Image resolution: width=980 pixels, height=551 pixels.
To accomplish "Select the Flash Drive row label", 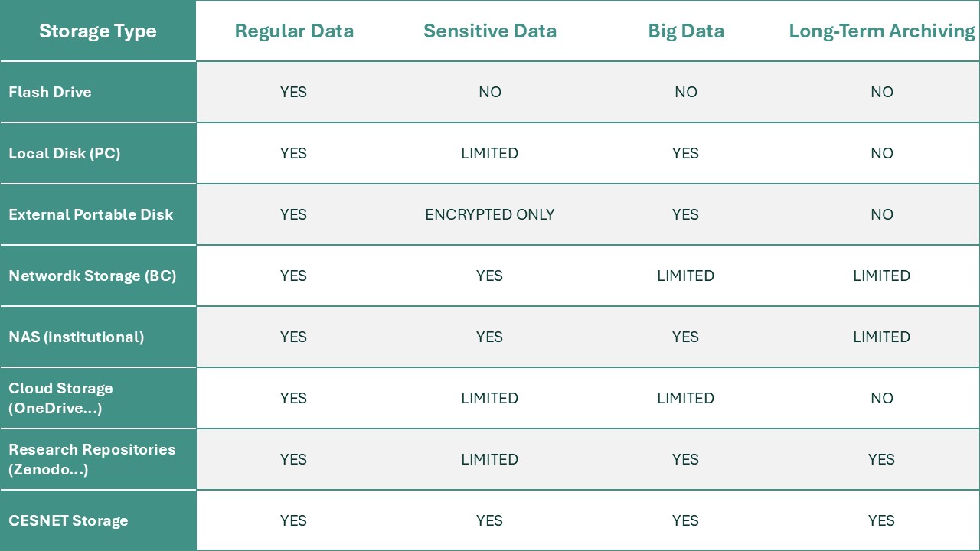I will pos(50,92).
